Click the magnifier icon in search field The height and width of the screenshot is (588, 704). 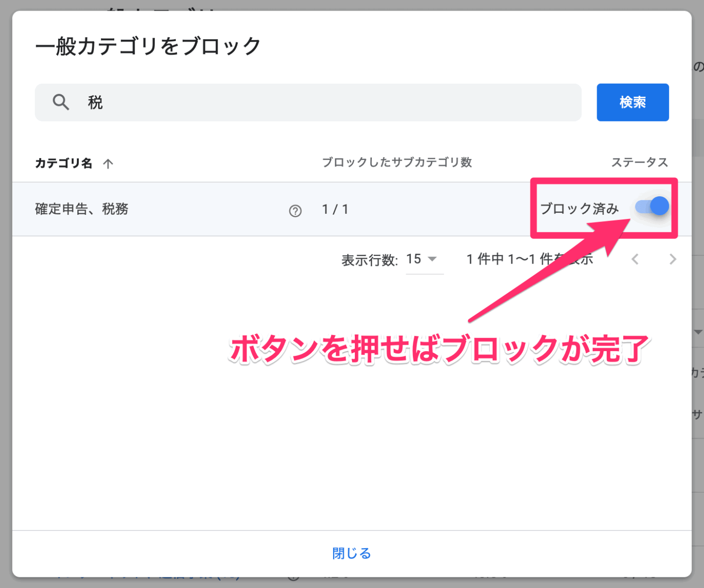coord(61,103)
